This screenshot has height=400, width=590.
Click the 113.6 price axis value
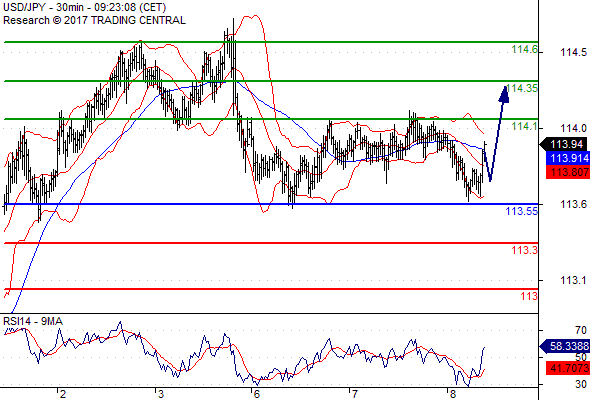(x=573, y=204)
